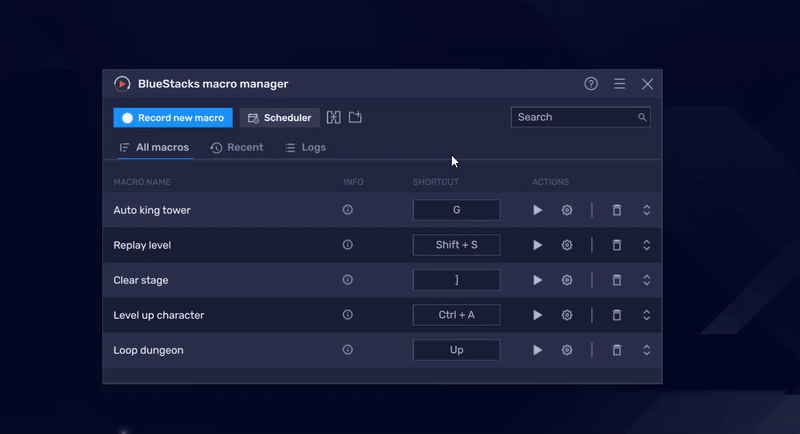The height and width of the screenshot is (434, 800).
Task: Click reorder arrows for Loop dungeon
Action: pos(647,350)
